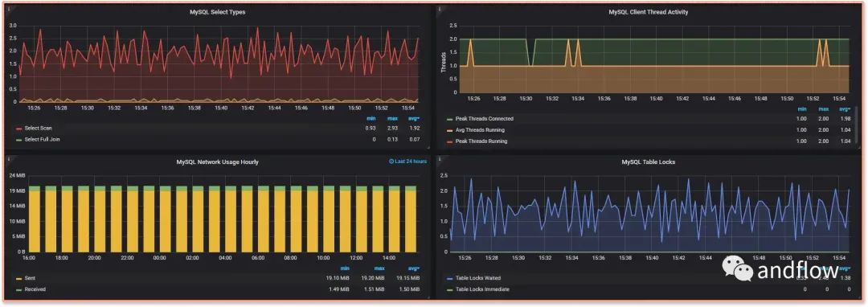Click the yellow color line beside Sent
Screen dimensions: 868x307
coord(18,278)
